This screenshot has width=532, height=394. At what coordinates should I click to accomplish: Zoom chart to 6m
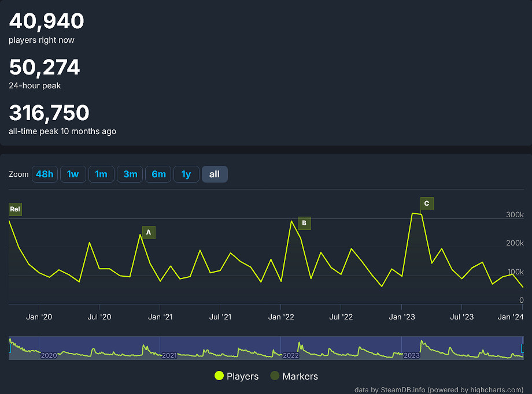(x=158, y=174)
